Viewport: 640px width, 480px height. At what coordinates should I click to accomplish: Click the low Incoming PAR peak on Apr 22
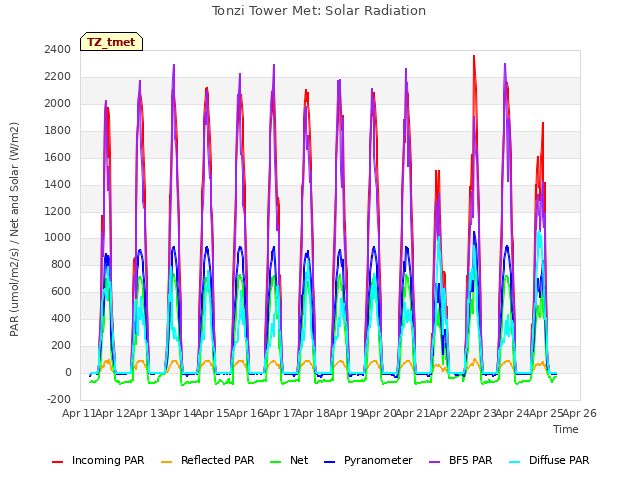coord(437,172)
